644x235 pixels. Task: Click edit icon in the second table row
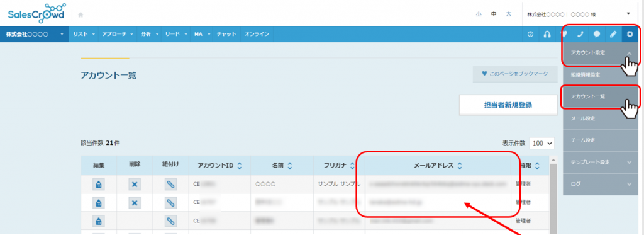99,202
